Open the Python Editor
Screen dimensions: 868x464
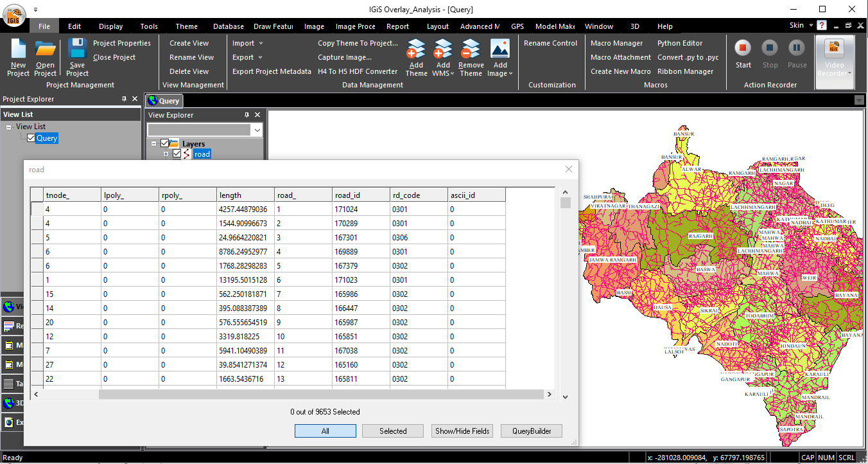(x=680, y=43)
